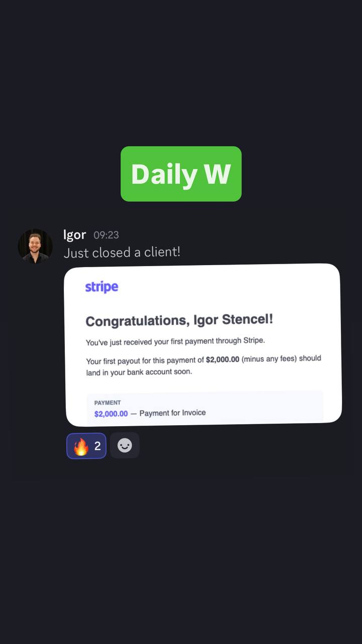362x644 pixels.
Task: Tap the green Daily W badge
Action: (x=181, y=174)
